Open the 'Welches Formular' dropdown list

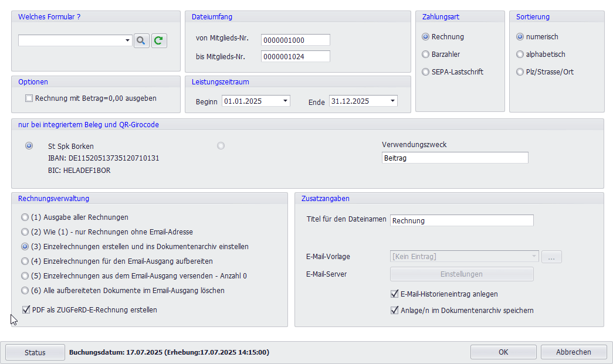[128, 40]
